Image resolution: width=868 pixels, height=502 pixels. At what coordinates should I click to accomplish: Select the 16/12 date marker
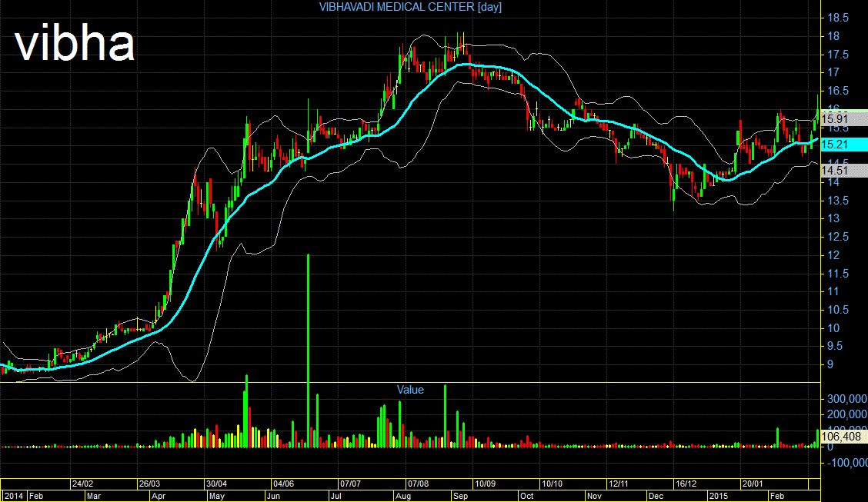tap(686, 484)
